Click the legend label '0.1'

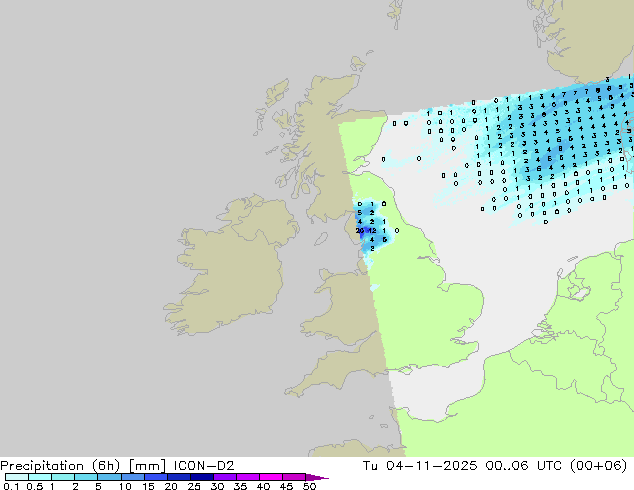11,486
